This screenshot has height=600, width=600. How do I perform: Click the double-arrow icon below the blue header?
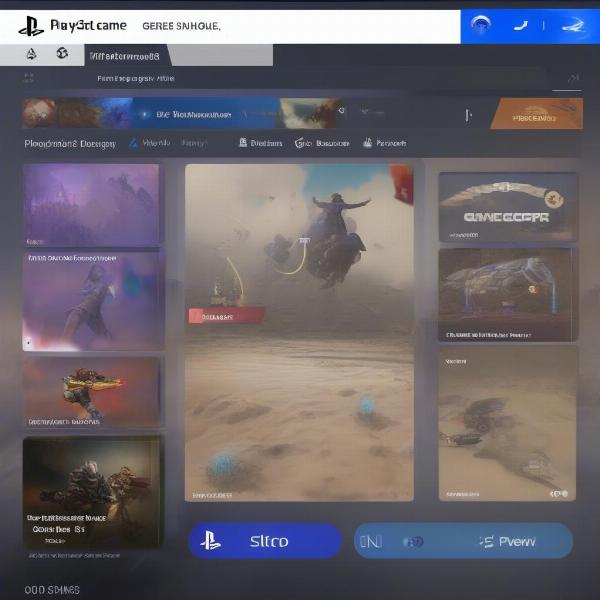tap(573, 78)
